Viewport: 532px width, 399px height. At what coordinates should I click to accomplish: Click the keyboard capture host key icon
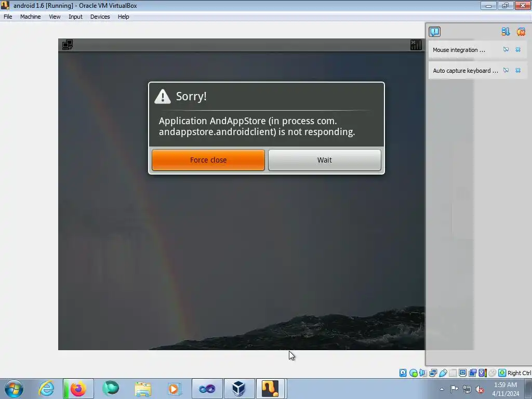point(502,373)
